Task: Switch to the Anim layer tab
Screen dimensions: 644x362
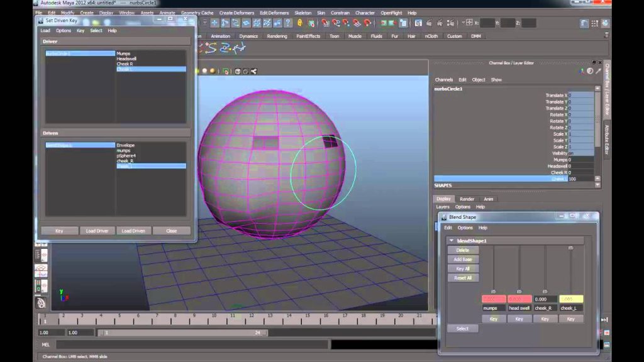Action: click(x=488, y=199)
